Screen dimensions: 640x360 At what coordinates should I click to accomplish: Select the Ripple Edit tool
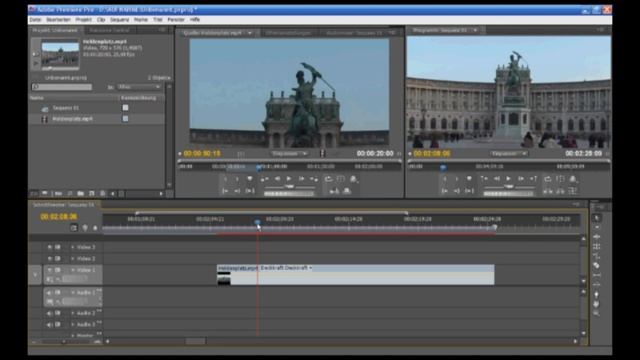(x=596, y=237)
